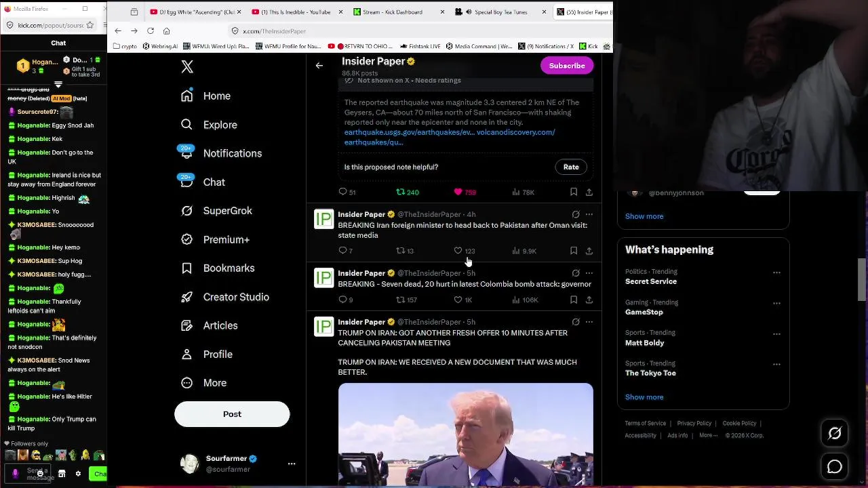The image size is (868, 488).
Task: Click Send a message field in Kick chat
Action: [x=40, y=474]
